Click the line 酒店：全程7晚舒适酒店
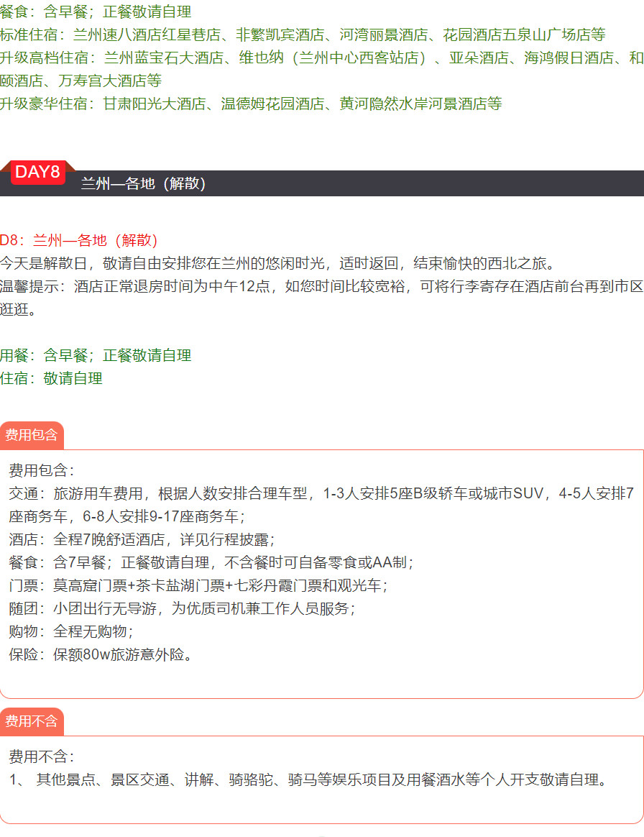Viewport: 644px width, 837px height. [142, 539]
